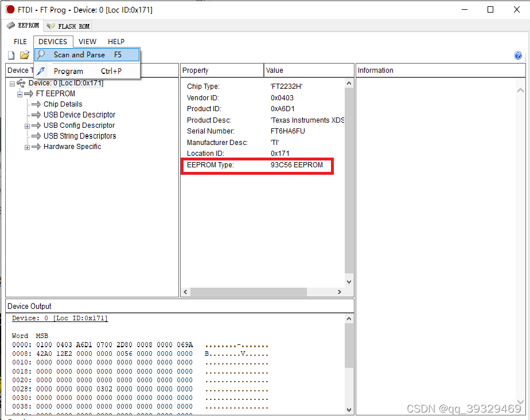Click the arrow icon beside USB String Descriptors

coord(36,136)
